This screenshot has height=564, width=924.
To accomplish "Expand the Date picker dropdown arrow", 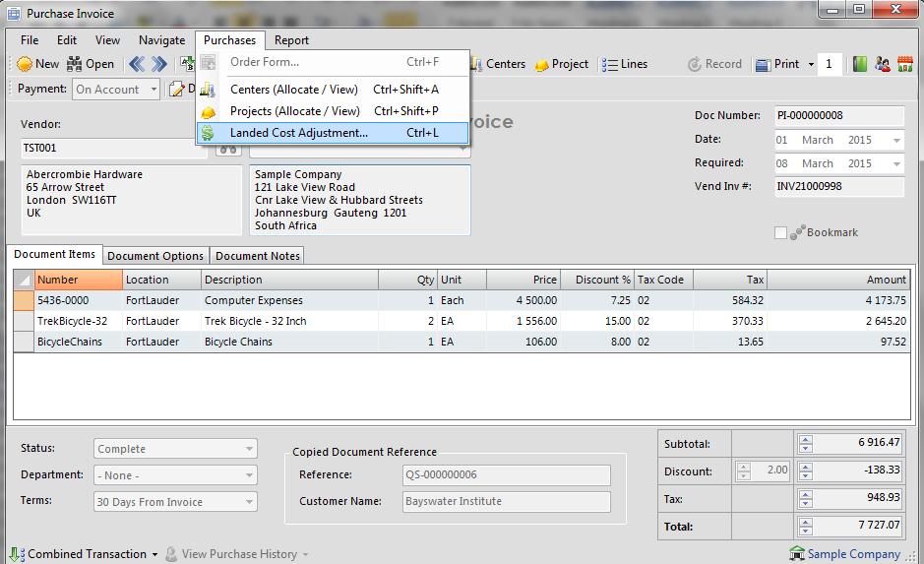I will (x=895, y=141).
